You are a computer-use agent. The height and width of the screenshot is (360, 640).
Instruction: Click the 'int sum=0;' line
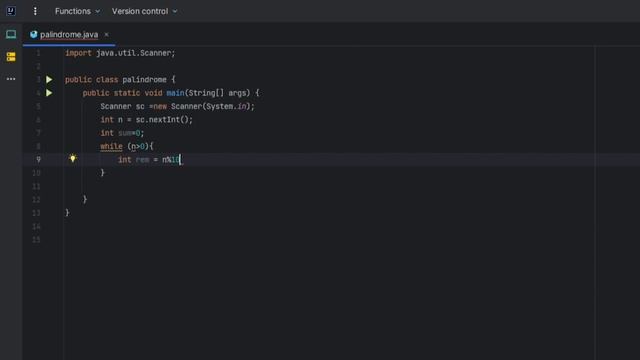pos(122,133)
